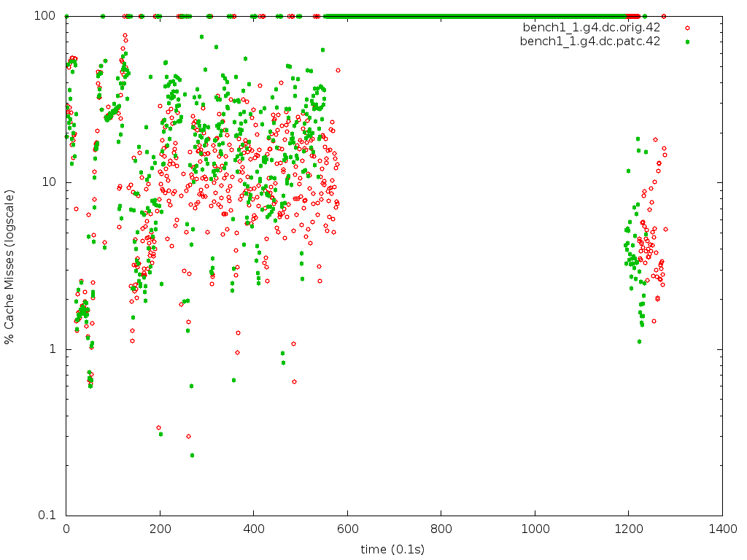Select legend entry bench1_1.g4.dc.orig.42
The width and height of the screenshot is (747, 560).
(x=591, y=28)
